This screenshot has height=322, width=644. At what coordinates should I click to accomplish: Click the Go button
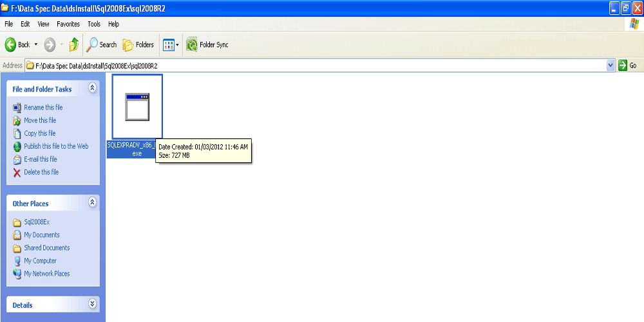pos(628,65)
